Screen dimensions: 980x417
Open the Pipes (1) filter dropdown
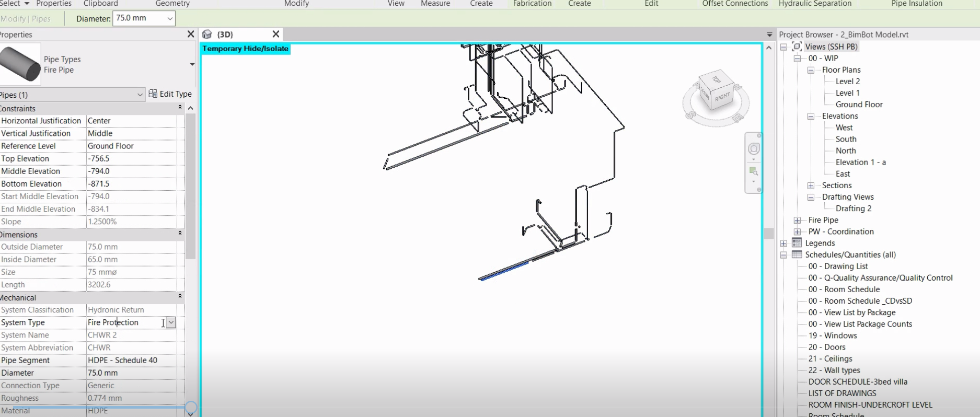[140, 95]
